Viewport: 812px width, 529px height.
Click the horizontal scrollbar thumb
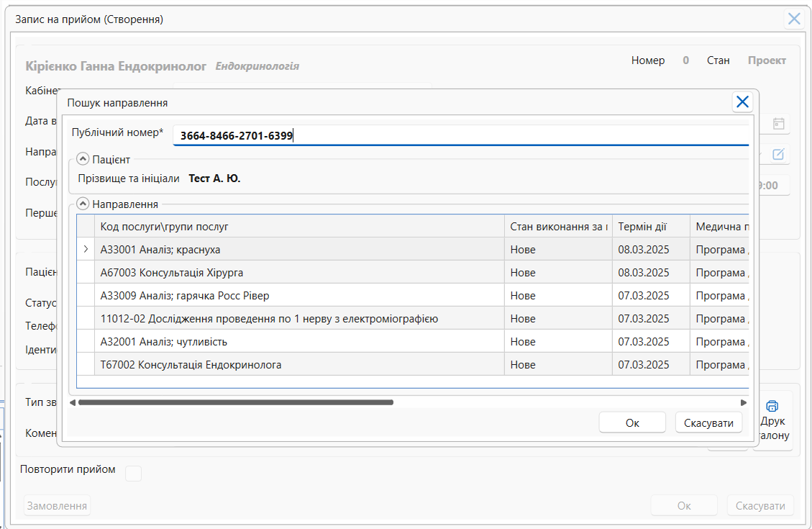coord(236,402)
